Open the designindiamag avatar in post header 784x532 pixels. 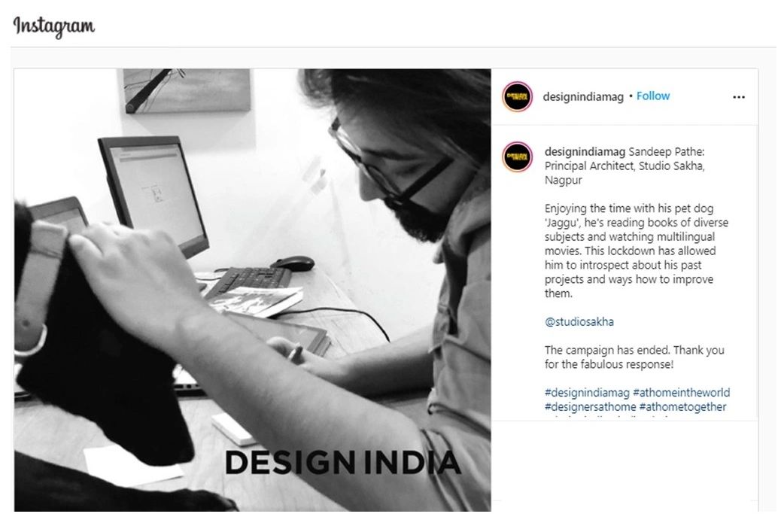[517, 96]
